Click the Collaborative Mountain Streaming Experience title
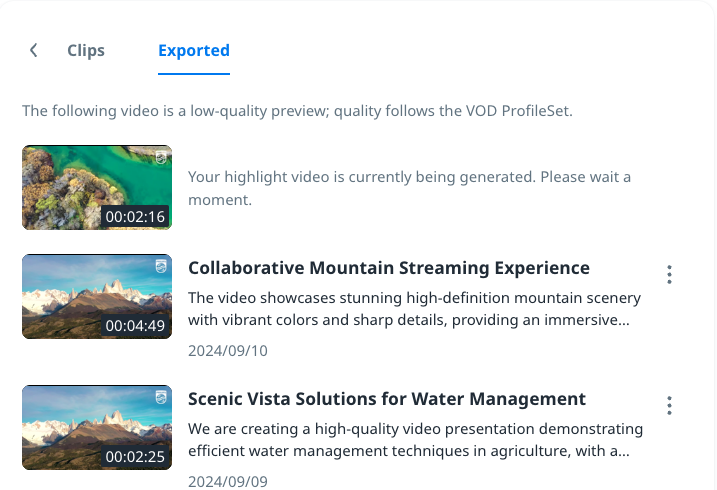This screenshot has width=717, height=490. coord(389,268)
